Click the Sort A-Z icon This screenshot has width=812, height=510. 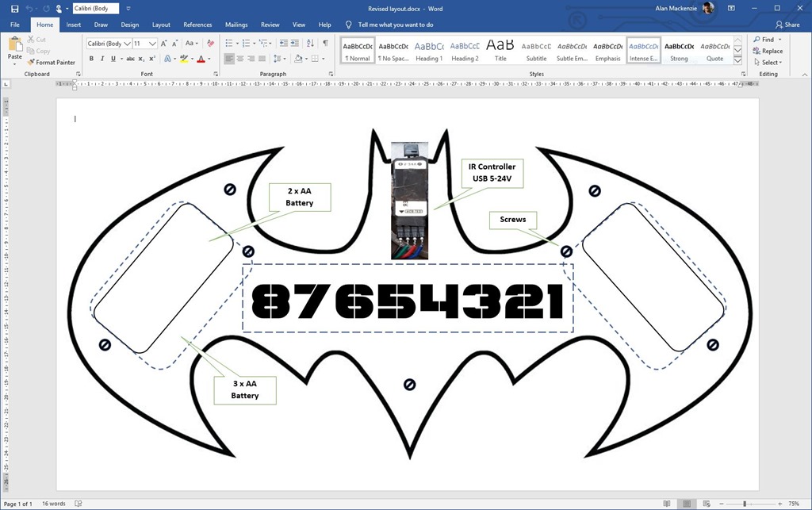[309, 44]
